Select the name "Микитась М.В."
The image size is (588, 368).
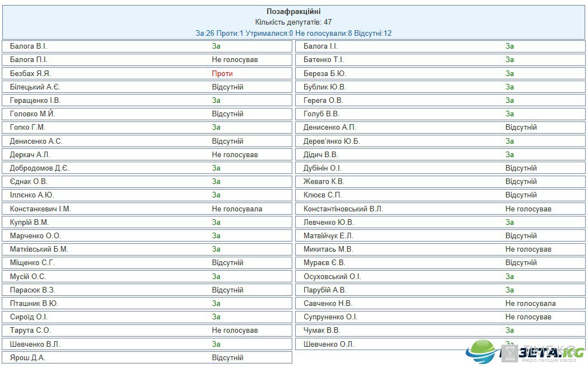point(329,250)
